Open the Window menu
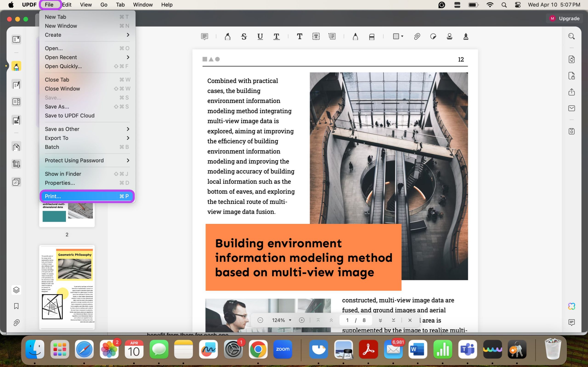 (x=143, y=5)
